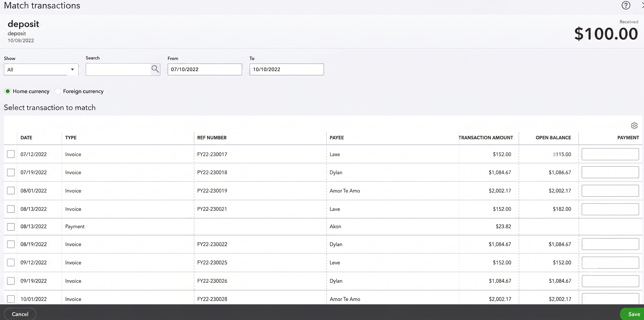Check the FY22-230025 Leve invoice checkbox
This screenshot has height=320, width=644.
point(11,262)
